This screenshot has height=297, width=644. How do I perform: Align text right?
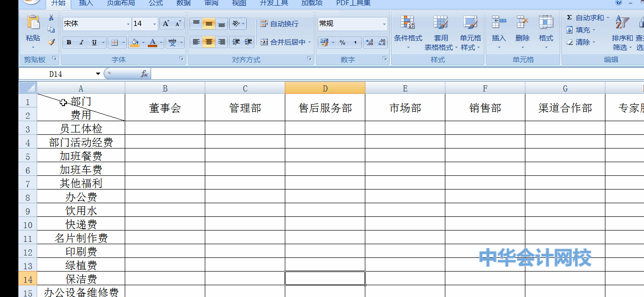pyautogui.click(x=221, y=42)
